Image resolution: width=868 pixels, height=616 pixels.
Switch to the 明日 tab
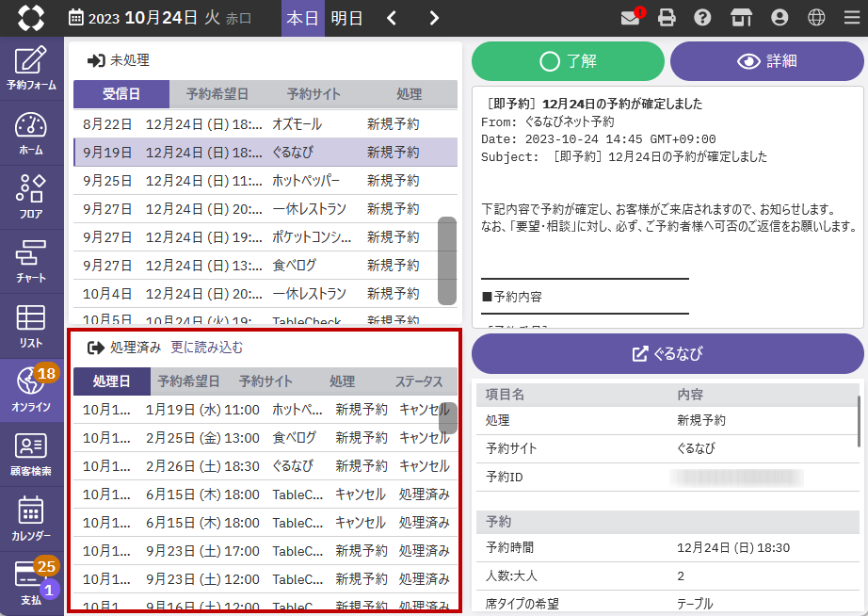click(347, 18)
